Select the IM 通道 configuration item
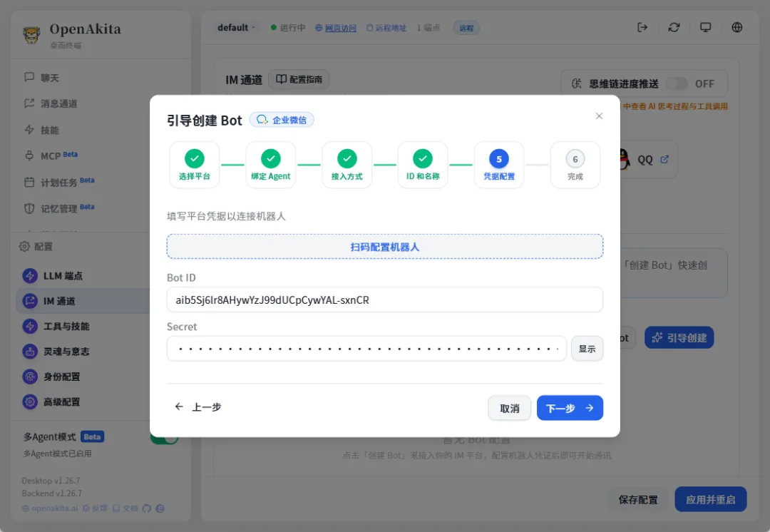The width and height of the screenshot is (770, 532). 83,301
